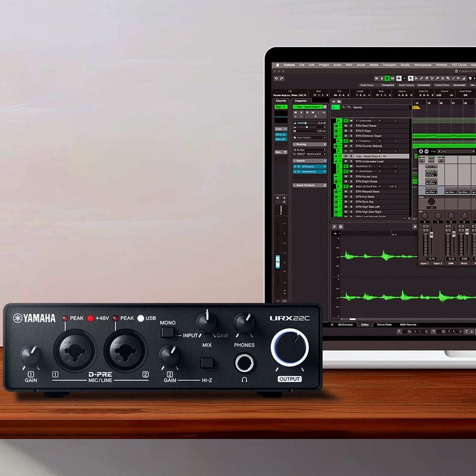
Task: Open the Transport menu
Action: (x=389, y=65)
